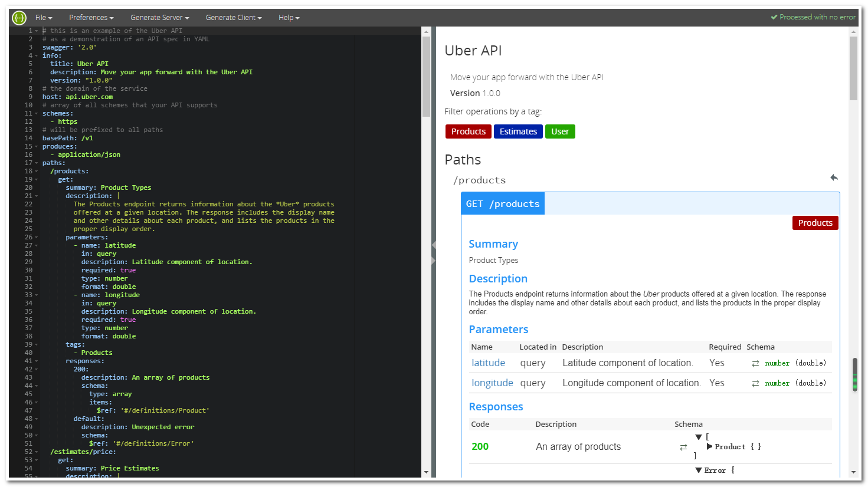
Task: Collapse the Error schema object
Action: click(x=699, y=470)
